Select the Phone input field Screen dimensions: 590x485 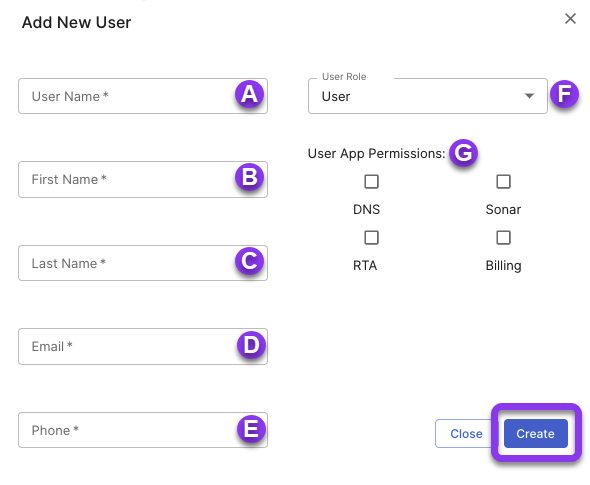click(143, 430)
